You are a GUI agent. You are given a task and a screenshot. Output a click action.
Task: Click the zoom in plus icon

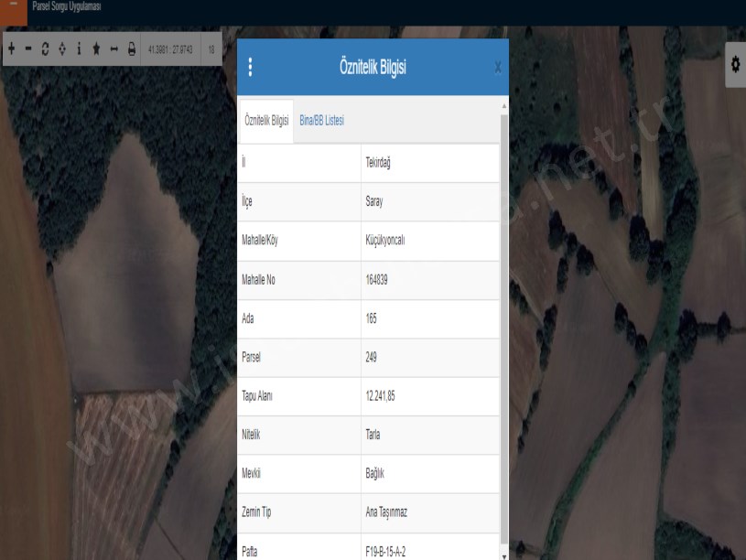pyautogui.click(x=11, y=48)
